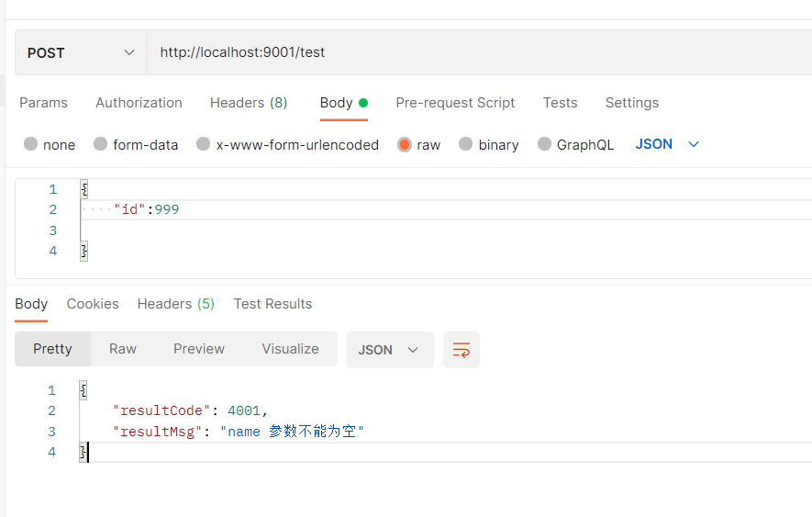Click the Visualize response view button

[x=290, y=349]
